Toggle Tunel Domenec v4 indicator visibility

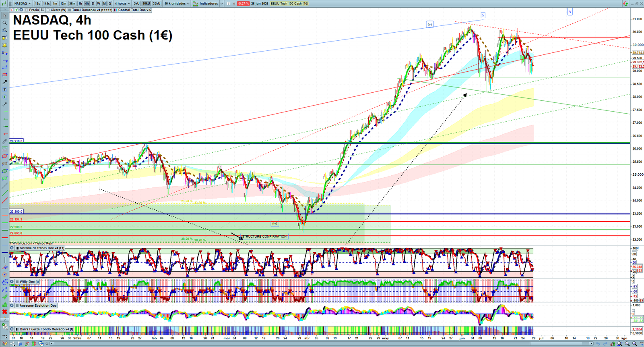point(70,10)
